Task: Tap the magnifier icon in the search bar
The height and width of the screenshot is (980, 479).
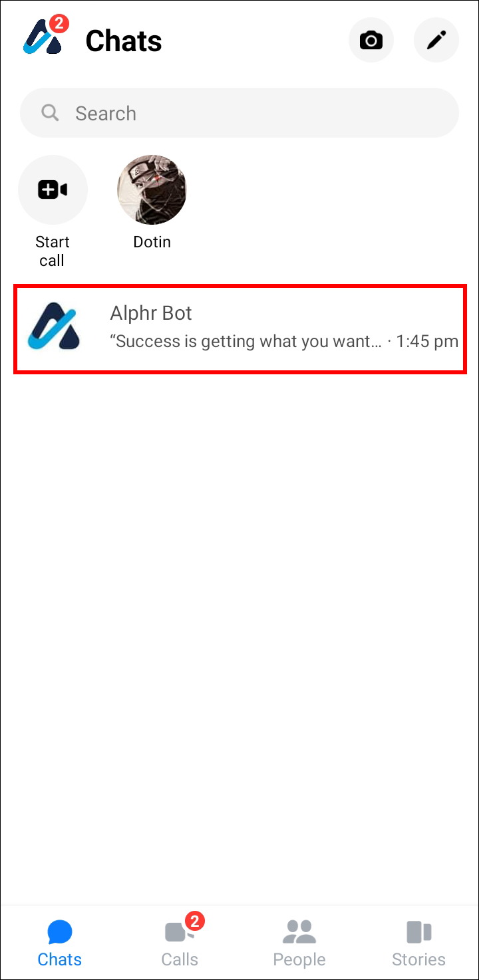Action: (50, 113)
